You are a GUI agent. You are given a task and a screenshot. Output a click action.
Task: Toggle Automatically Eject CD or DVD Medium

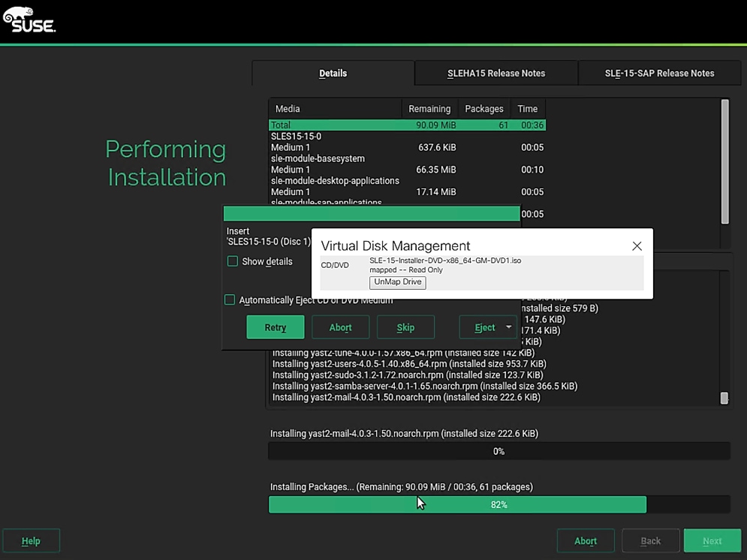point(230,300)
